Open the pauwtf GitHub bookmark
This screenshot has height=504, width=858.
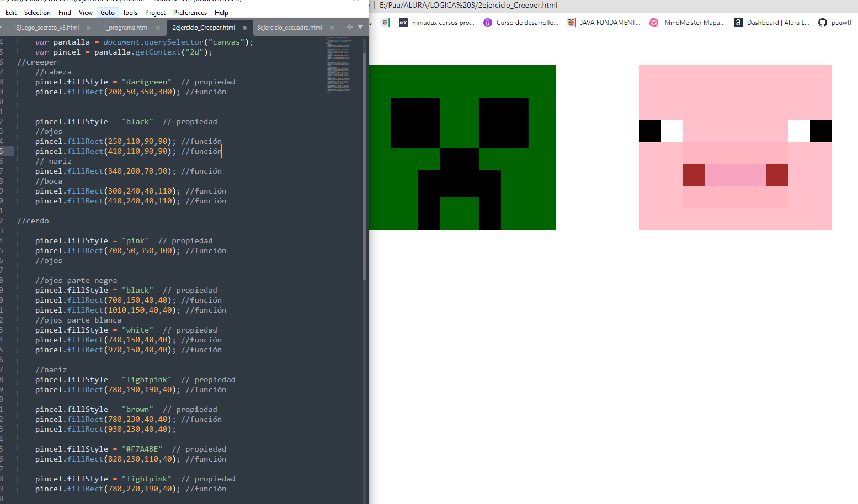(x=835, y=23)
